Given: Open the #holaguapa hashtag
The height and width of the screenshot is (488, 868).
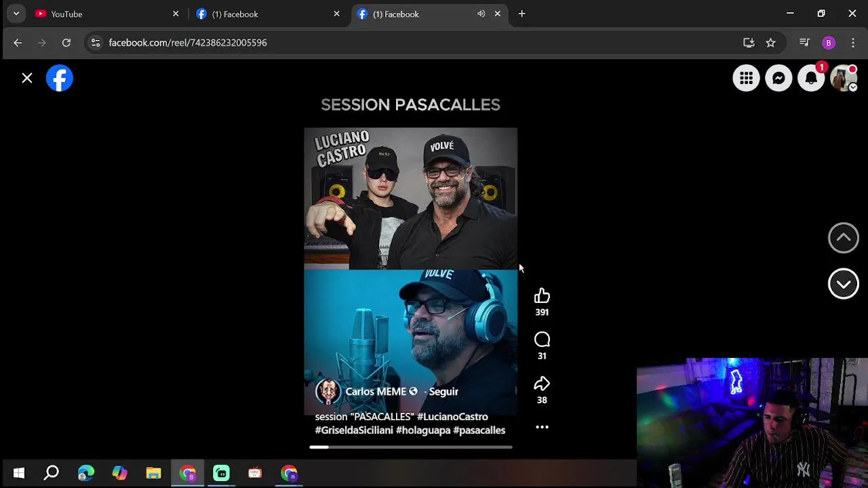Looking at the screenshot, I should click(x=423, y=430).
